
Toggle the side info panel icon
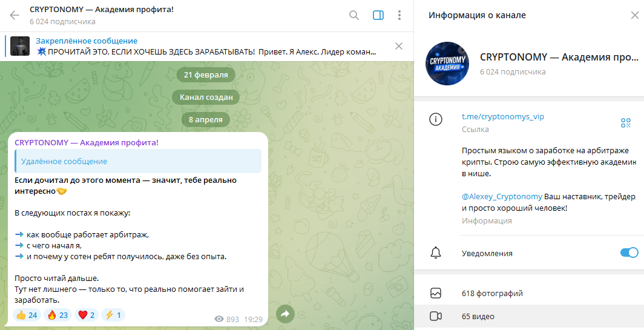[378, 15]
